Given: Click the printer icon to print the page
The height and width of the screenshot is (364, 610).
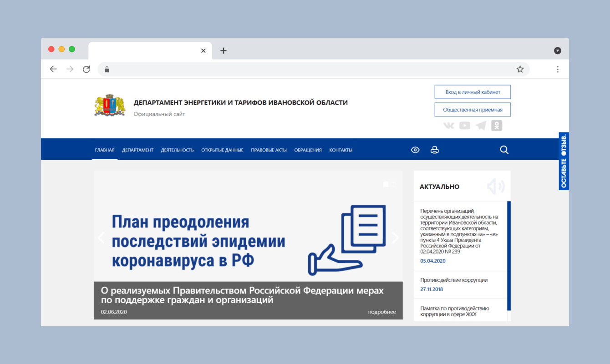Looking at the screenshot, I should pyautogui.click(x=434, y=150).
